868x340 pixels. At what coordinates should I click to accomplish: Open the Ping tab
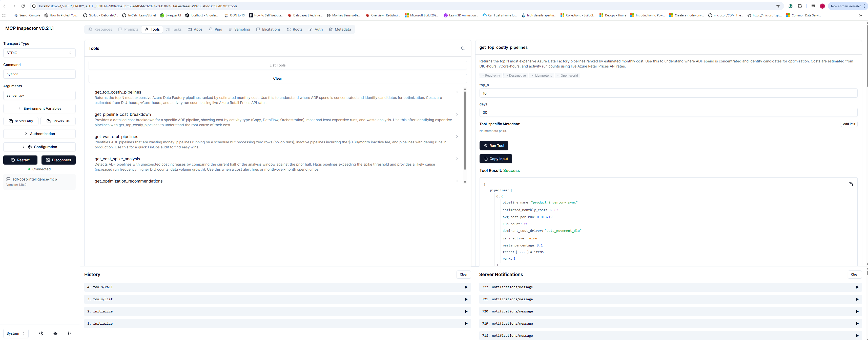click(215, 30)
